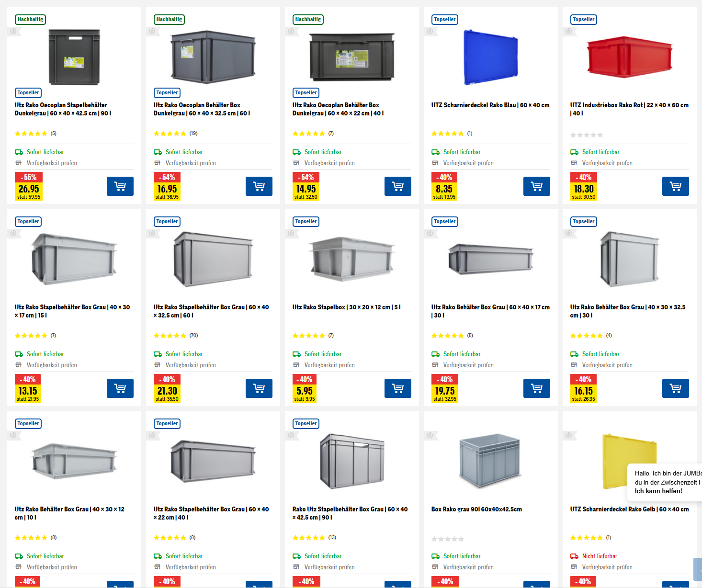Add red UTZ Industriebox Rako to cart
The image size is (702, 588).
[676, 186]
